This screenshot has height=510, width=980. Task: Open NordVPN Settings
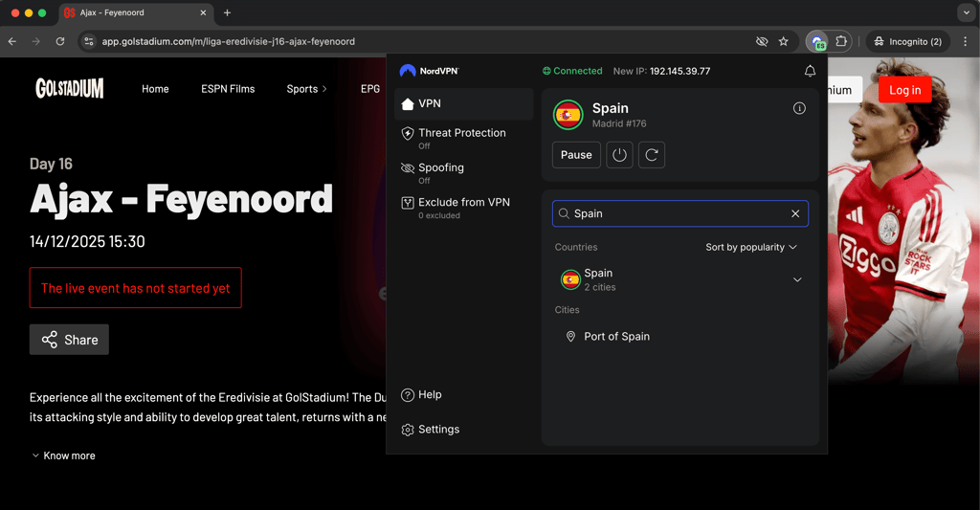point(430,430)
